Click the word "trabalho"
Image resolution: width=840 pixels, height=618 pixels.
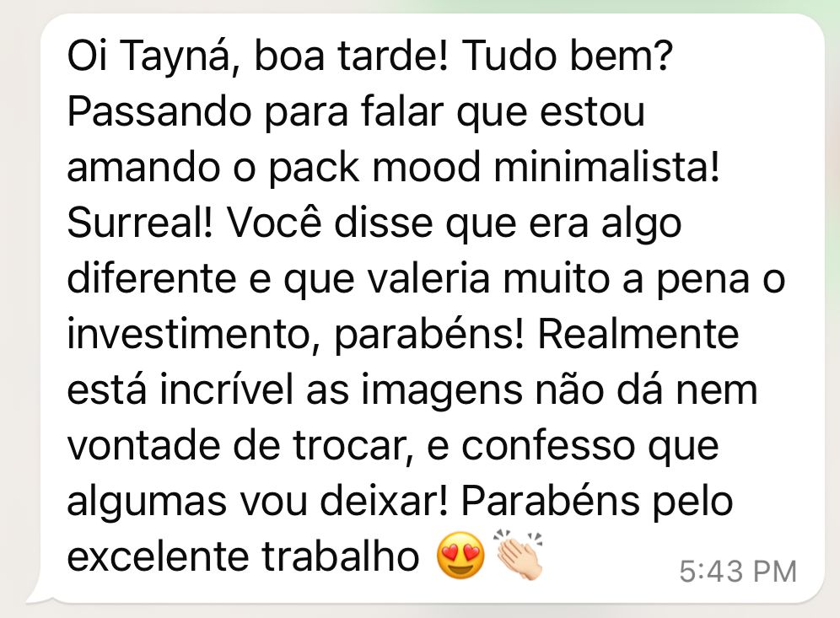tap(341, 557)
